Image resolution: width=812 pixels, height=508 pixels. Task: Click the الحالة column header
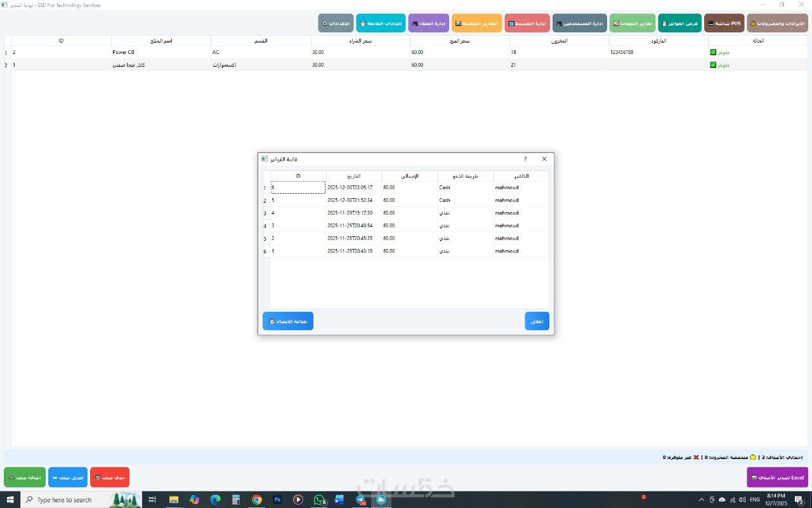(758, 41)
